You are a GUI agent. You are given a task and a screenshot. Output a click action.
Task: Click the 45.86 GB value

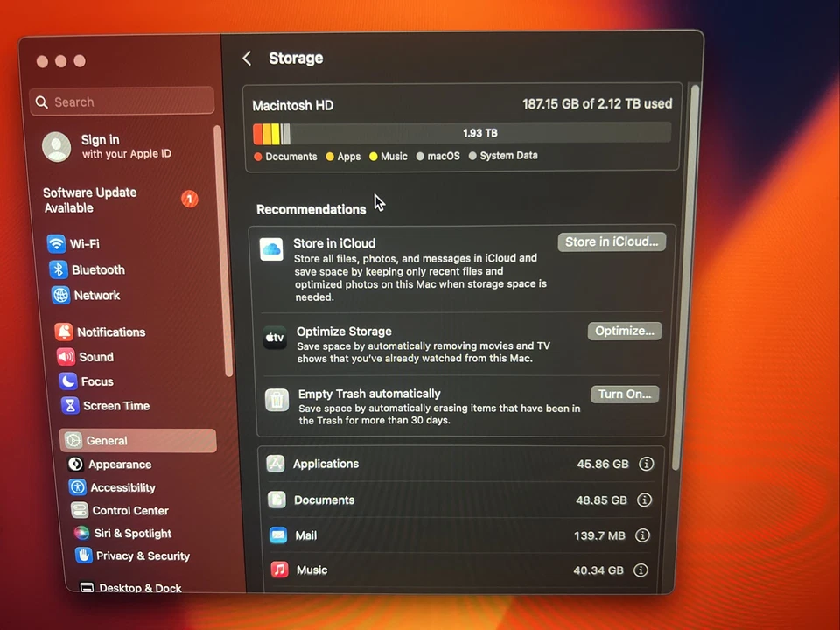tap(603, 464)
